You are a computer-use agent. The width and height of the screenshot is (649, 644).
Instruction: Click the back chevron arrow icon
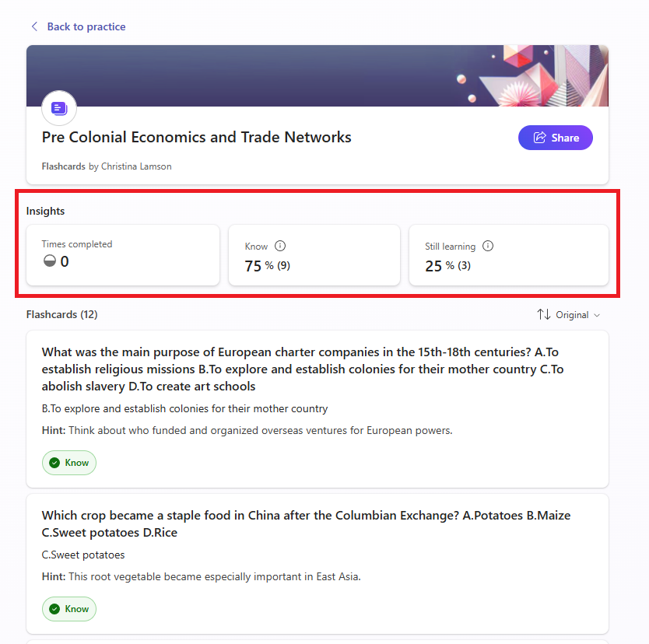tap(34, 26)
